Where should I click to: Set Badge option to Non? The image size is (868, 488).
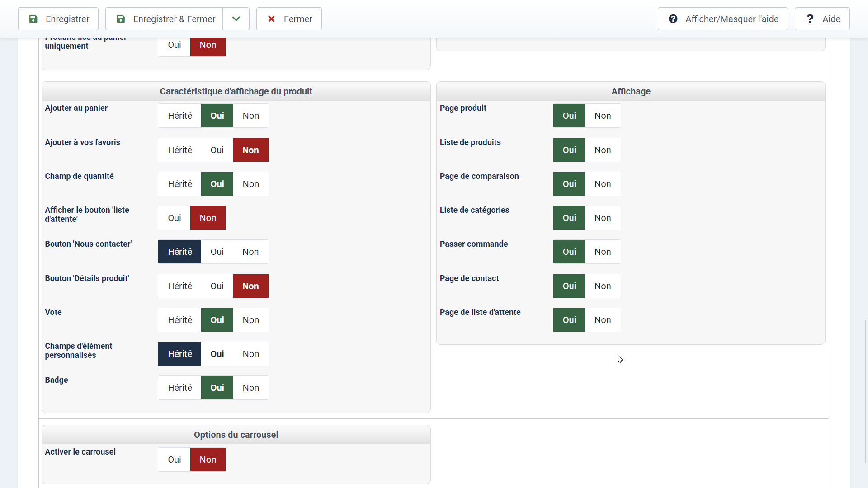pos(250,388)
